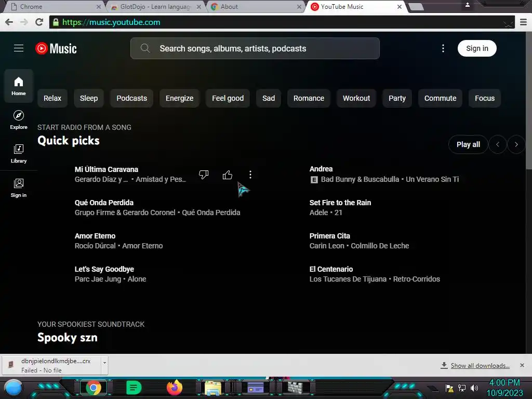Select the Sad chip
This screenshot has height=399, width=532.
coord(269,98)
